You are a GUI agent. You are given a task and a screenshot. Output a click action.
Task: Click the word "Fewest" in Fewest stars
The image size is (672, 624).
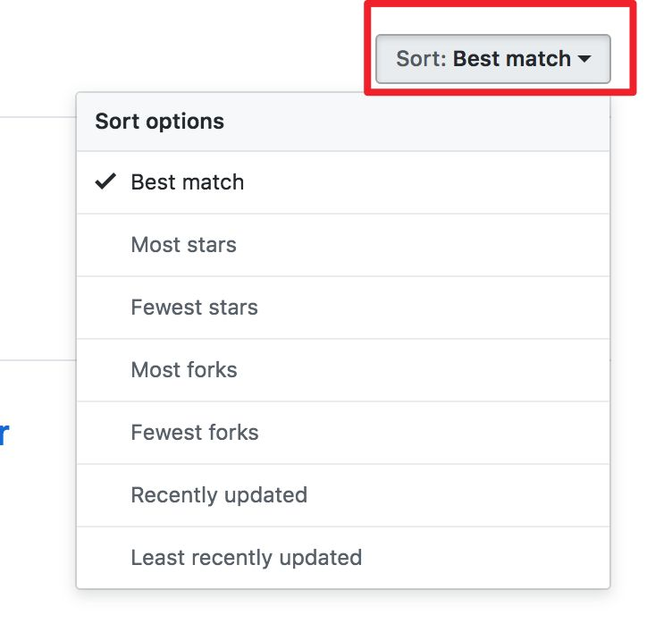163,308
